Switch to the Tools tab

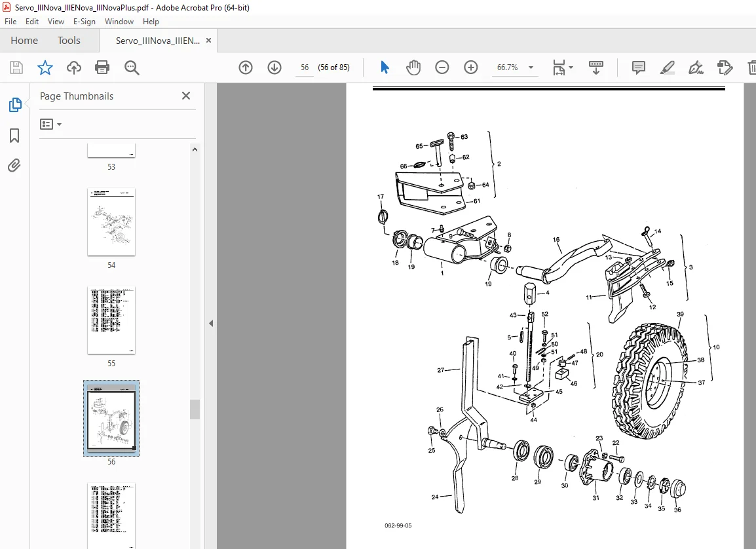(x=69, y=41)
